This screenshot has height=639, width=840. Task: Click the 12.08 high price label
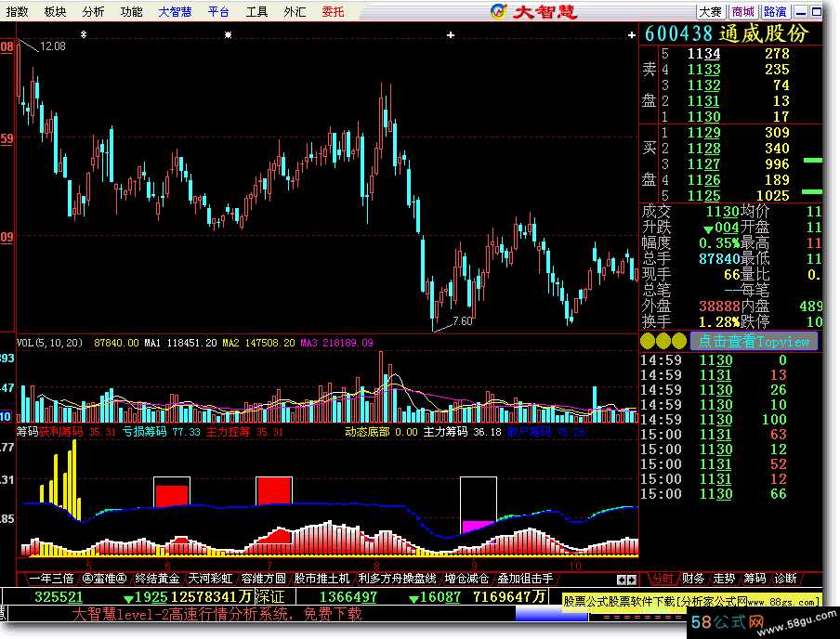pyautogui.click(x=52, y=46)
